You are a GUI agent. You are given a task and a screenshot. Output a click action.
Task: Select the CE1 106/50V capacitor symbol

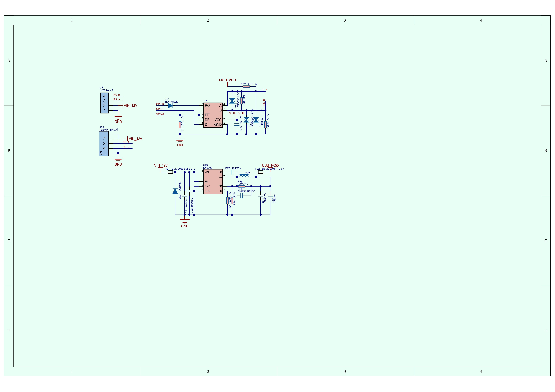[185, 196]
